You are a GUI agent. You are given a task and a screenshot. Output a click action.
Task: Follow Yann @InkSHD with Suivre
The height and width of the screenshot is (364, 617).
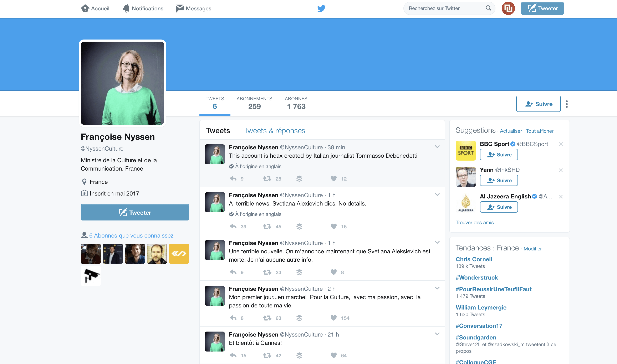point(499,180)
